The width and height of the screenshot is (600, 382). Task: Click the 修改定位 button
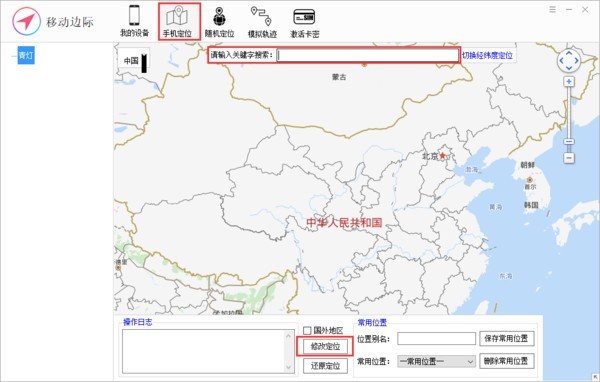coord(325,347)
